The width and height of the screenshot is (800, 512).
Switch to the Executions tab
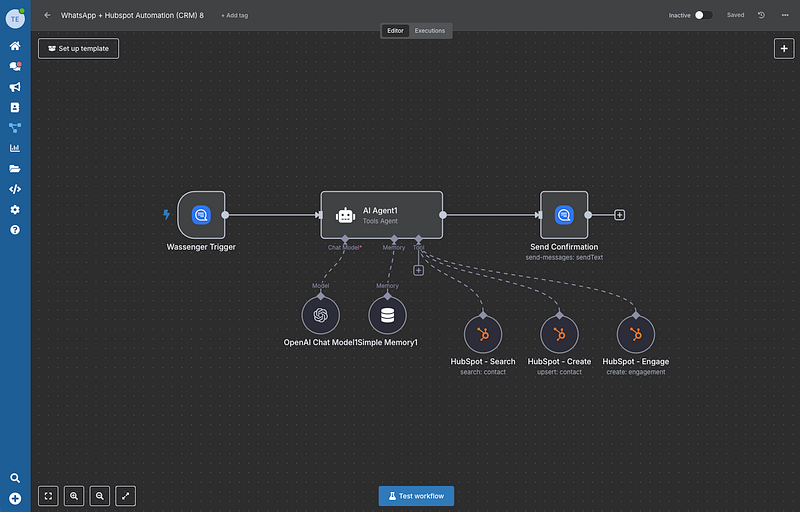pyautogui.click(x=430, y=31)
